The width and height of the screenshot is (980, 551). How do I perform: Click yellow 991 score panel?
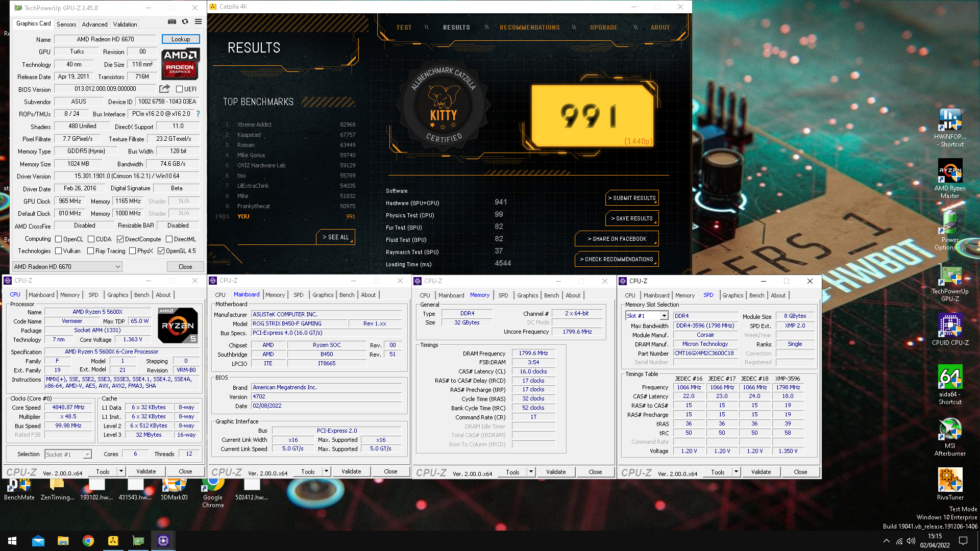592,116
